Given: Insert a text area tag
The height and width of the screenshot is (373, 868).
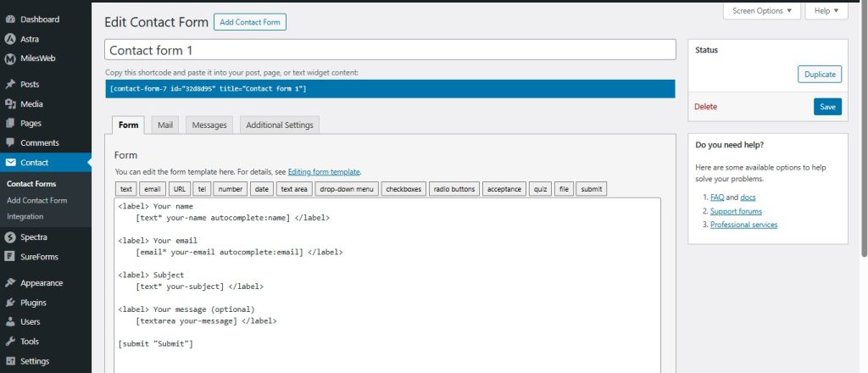Looking at the screenshot, I should [x=294, y=189].
